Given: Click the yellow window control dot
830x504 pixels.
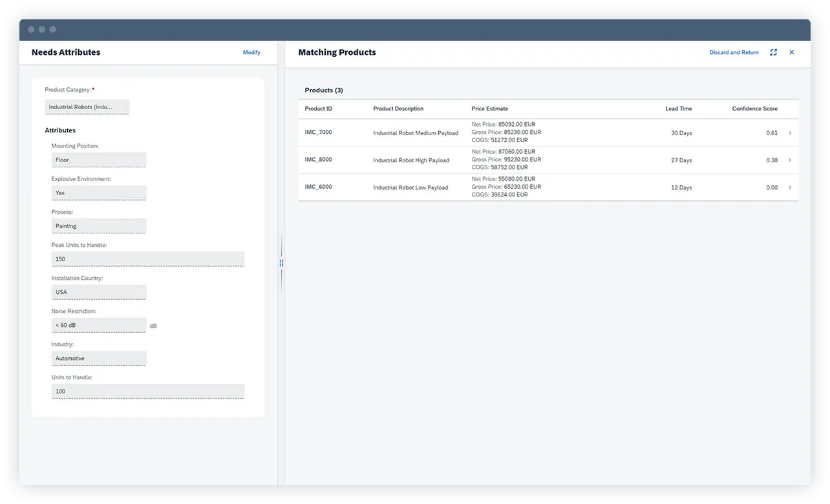Looking at the screenshot, I should point(41,29).
